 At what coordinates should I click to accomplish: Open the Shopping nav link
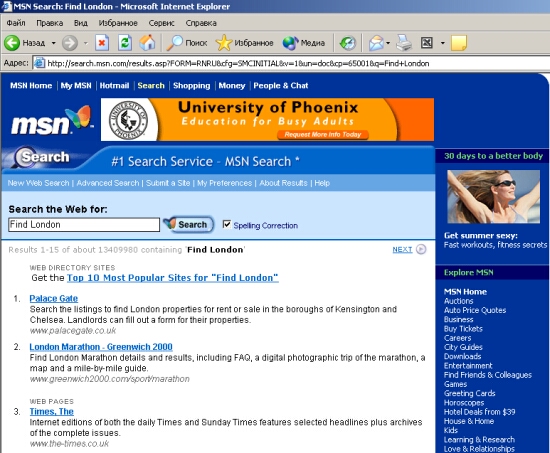coord(192,86)
